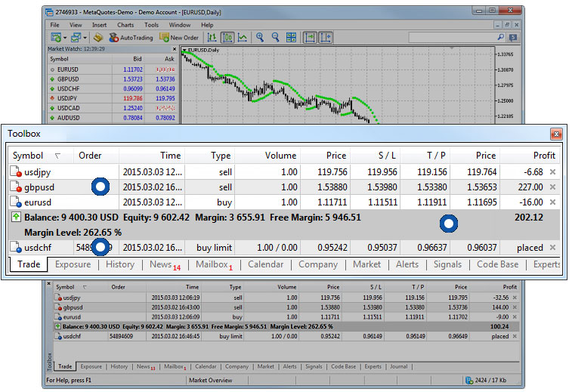
Task: Open the News tab in enlarged Toolbox
Action: pyautogui.click(x=165, y=265)
